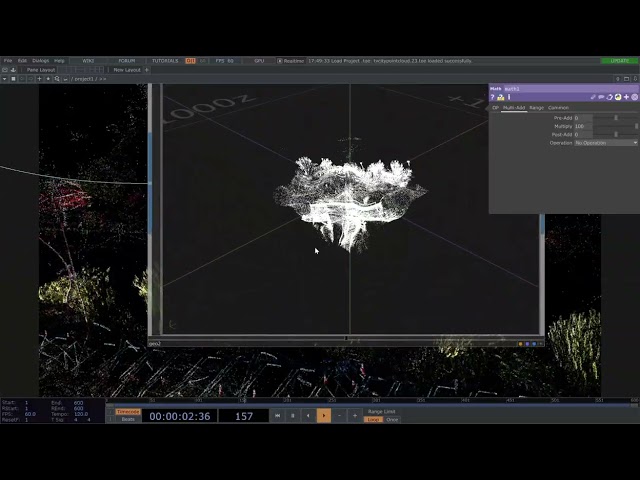Open the File menu
The image size is (640, 480).
coord(8,61)
